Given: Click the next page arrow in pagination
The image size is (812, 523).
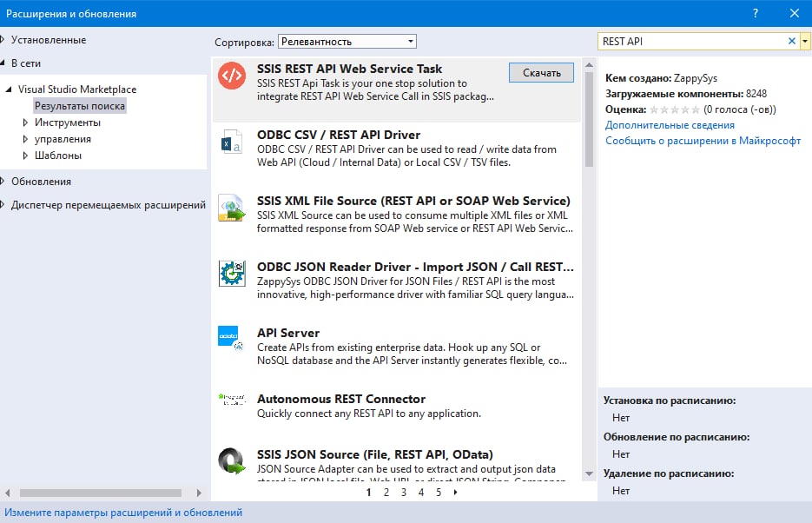Looking at the screenshot, I should [455, 493].
